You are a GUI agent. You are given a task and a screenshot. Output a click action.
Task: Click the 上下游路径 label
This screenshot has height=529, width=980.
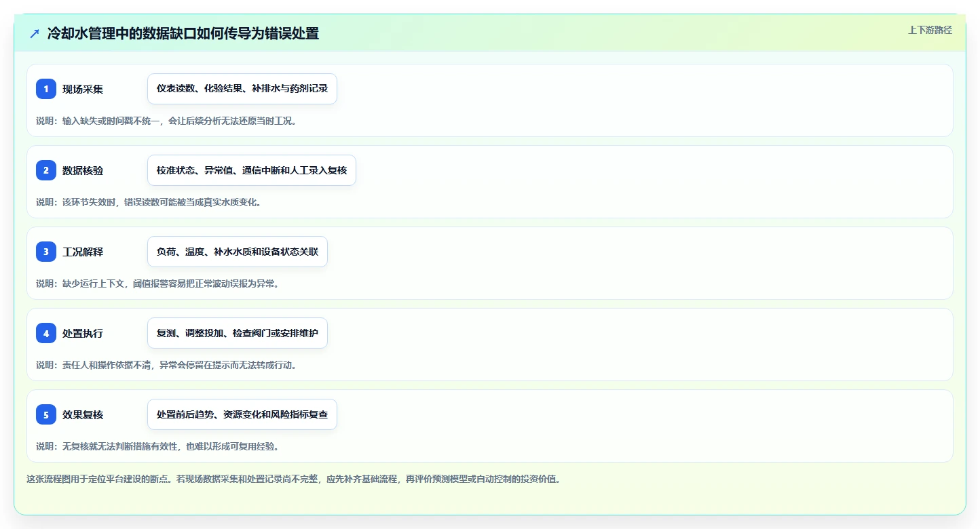930,30
